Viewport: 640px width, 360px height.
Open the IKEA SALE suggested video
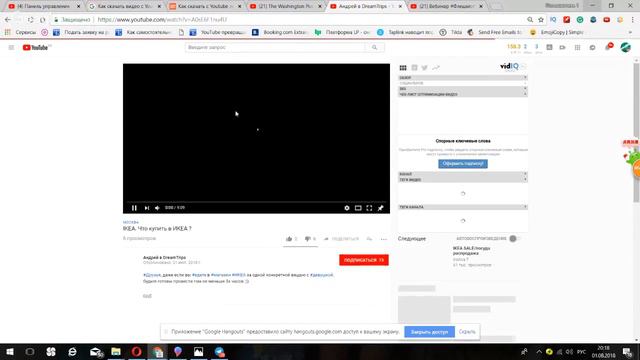pyautogui.click(x=471, y=251)
